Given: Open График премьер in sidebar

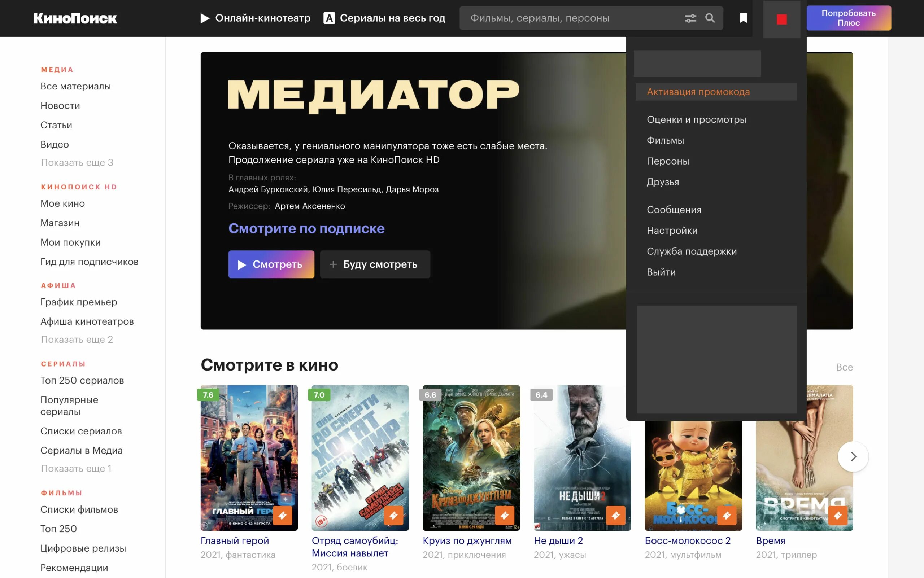Looking at the screenshot, I should (x=79, y=302).
